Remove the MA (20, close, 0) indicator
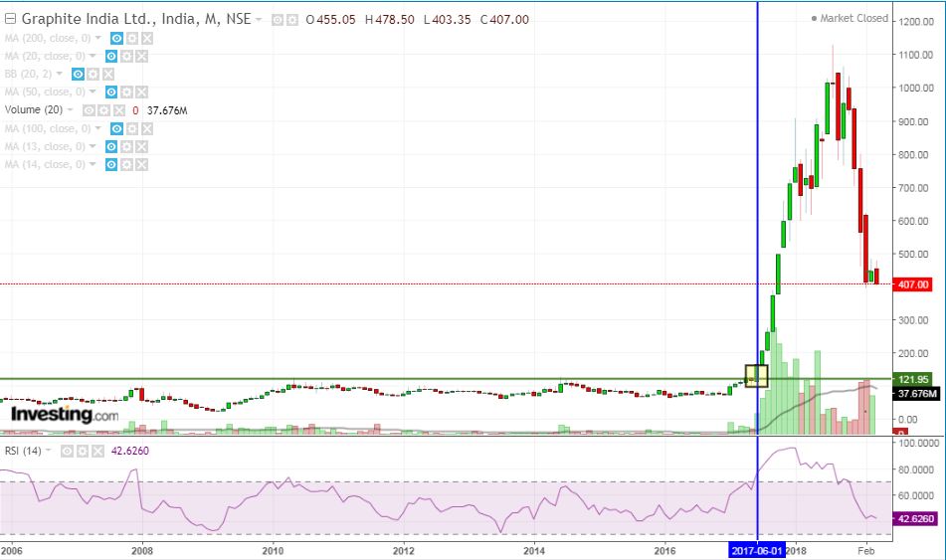This screenshot has width=946, height=560. tap(142, 56)
